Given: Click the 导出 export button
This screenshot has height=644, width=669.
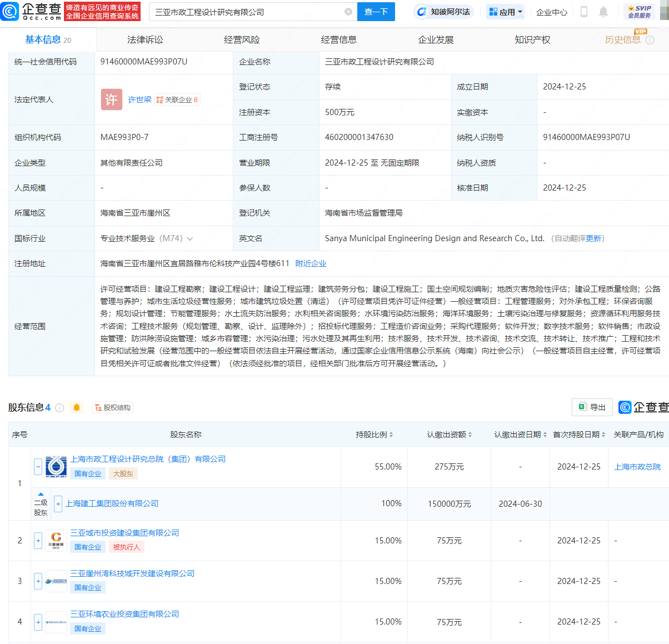Looking at the screenshot, I should [592, 407].
